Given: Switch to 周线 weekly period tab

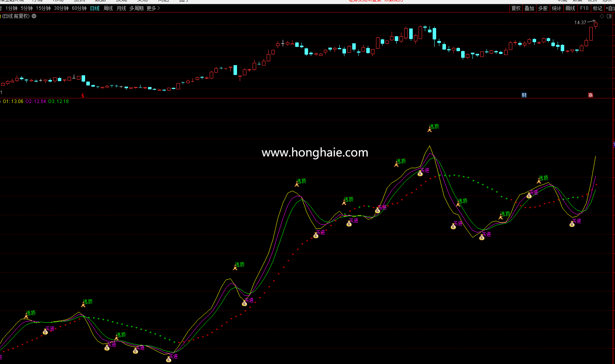Looking at the screenshot, I should (x=108, y=8).
